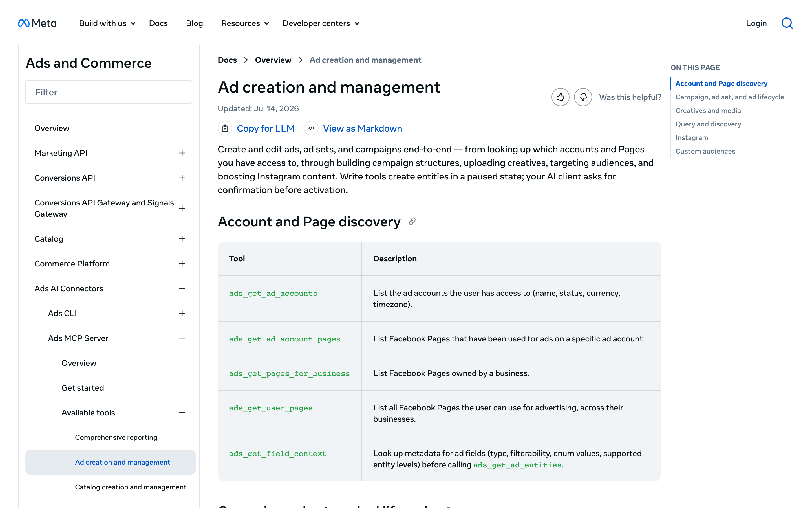
Task: Open sidebar top-level Overview item
Action: (52, 128)
